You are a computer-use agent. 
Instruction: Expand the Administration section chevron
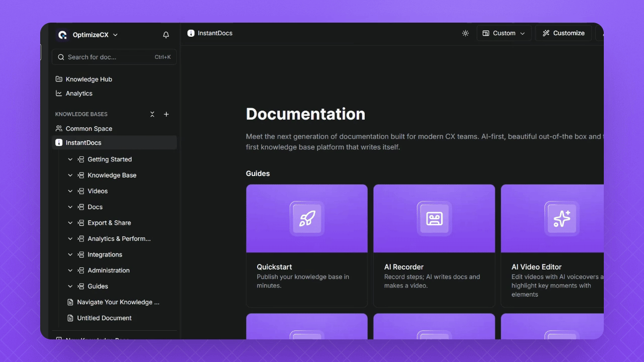pos(70,270)
